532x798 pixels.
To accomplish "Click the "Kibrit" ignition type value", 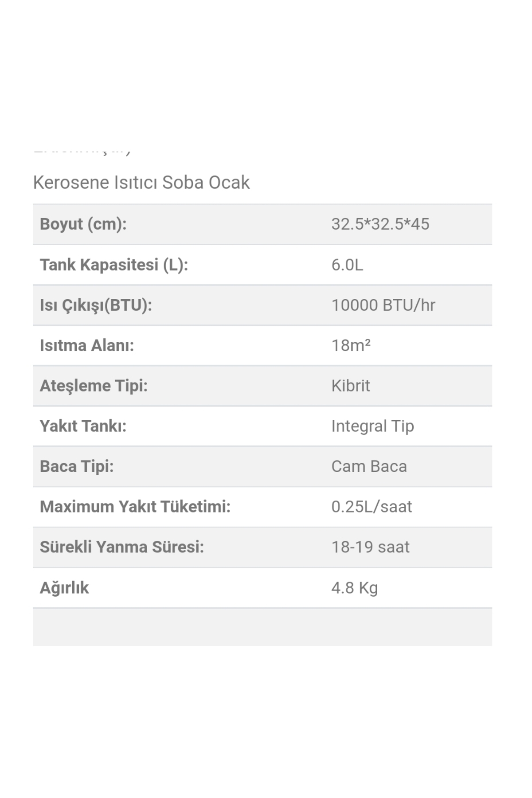I will (350, 386).
